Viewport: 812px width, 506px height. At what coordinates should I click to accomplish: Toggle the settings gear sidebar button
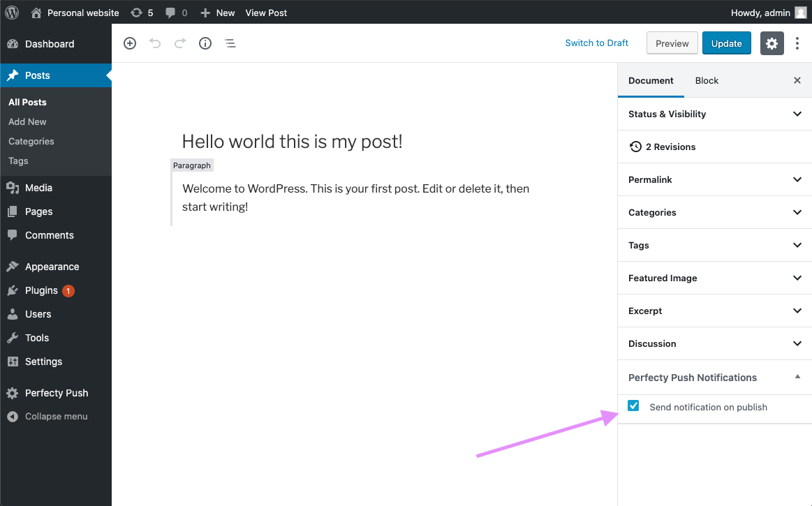[772, 43]
